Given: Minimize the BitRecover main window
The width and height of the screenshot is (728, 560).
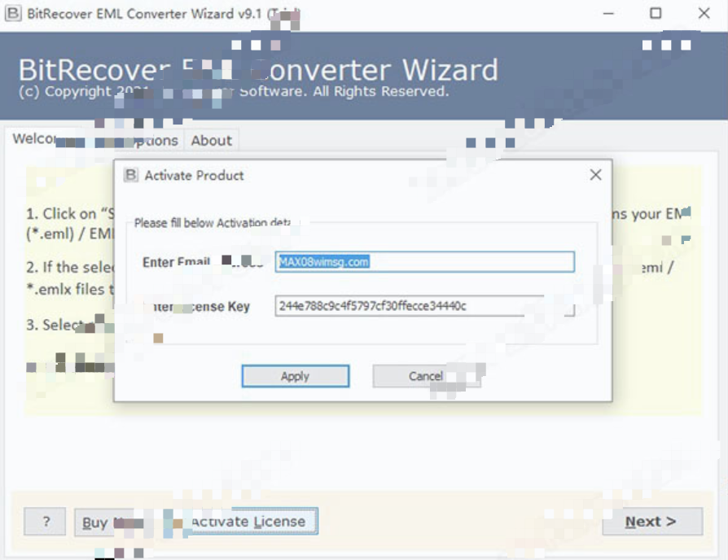Looking at the screenshot, I should click(x=608, y=14).
